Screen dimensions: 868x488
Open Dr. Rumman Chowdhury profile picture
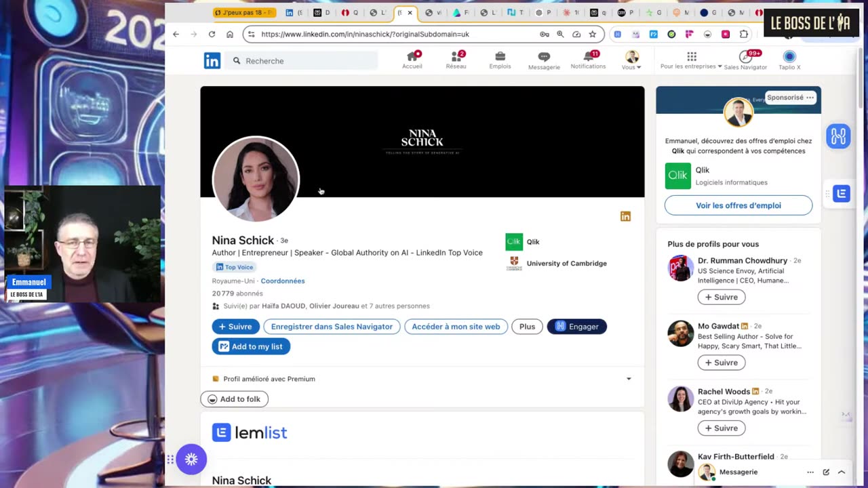pyautogui.click(x=680, y=268)
